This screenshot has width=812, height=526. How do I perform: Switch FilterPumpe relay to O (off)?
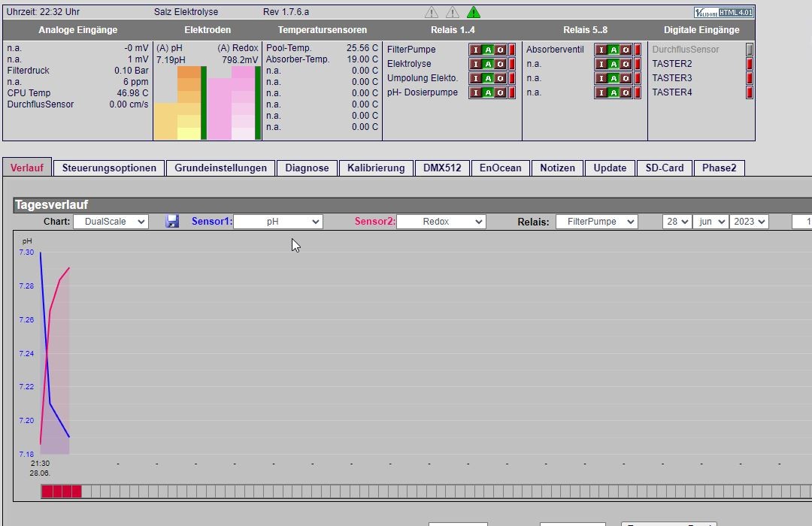(500, 50)
